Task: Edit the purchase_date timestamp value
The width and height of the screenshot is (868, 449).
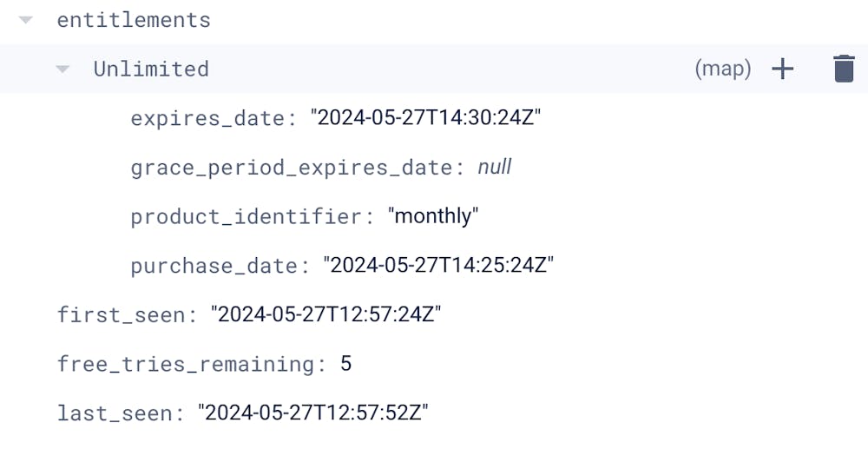Action: (438, 265)
